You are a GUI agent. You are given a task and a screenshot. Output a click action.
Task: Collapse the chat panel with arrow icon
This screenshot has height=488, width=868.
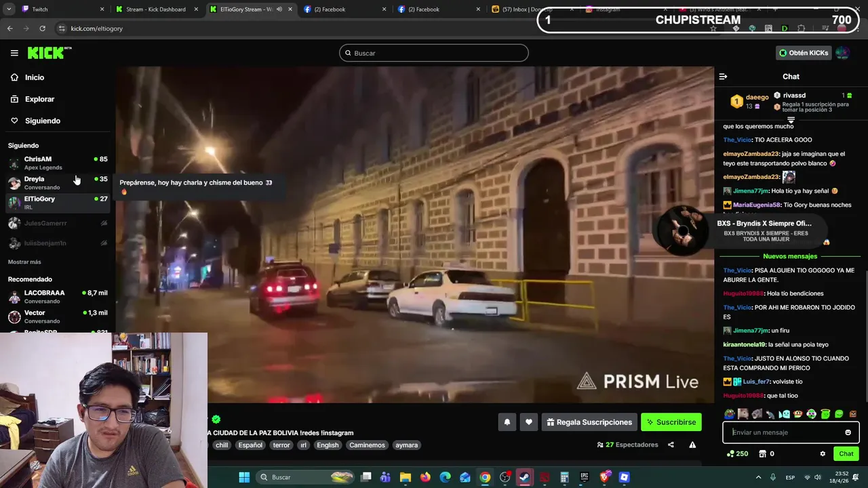[723, 77]
